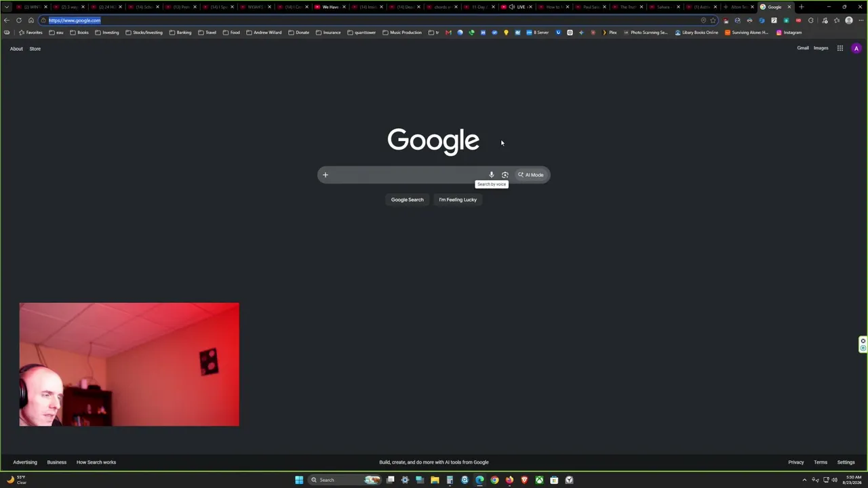Reload the page with refresh icon
The width and height of the screenshot is (868, 488).
19,20
